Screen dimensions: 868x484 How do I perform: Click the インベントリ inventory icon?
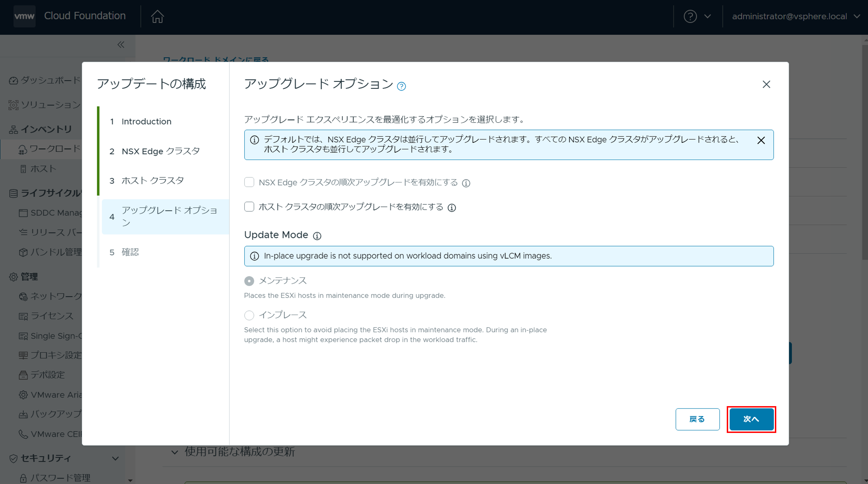pyautogui.click(x=13, y=129)
